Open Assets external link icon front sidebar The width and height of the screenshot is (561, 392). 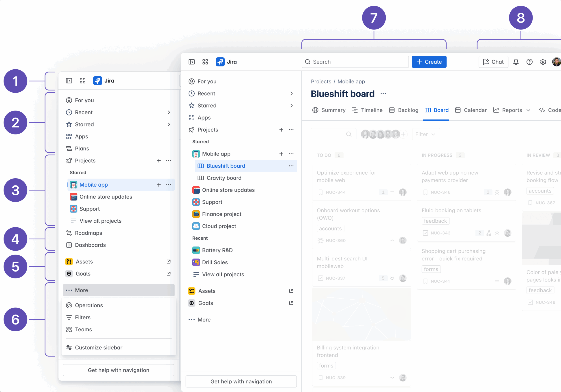(x=291, y=291)
